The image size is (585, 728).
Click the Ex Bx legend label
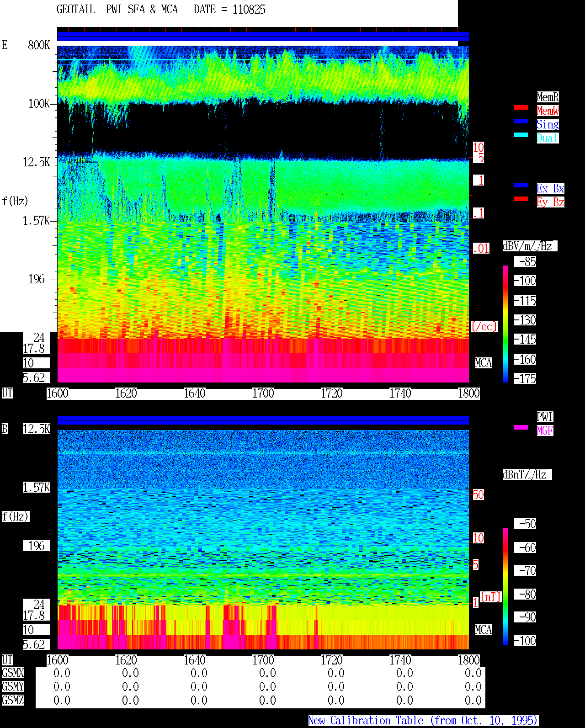click(x=550, y=188)
